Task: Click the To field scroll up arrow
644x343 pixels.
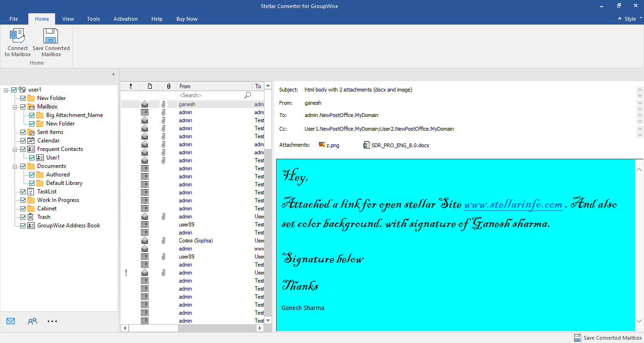Action: [x=640, y=115]
